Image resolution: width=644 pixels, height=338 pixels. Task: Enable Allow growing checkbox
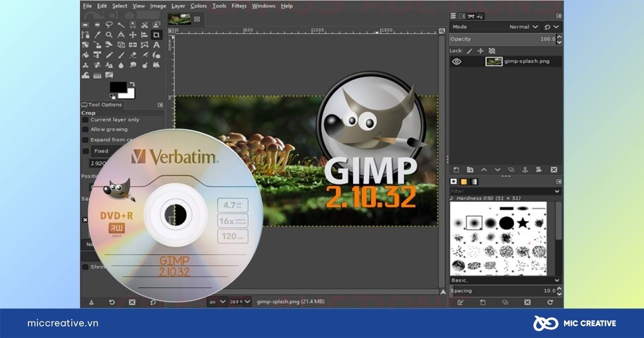pyautogui.click(x=85, y=130)
